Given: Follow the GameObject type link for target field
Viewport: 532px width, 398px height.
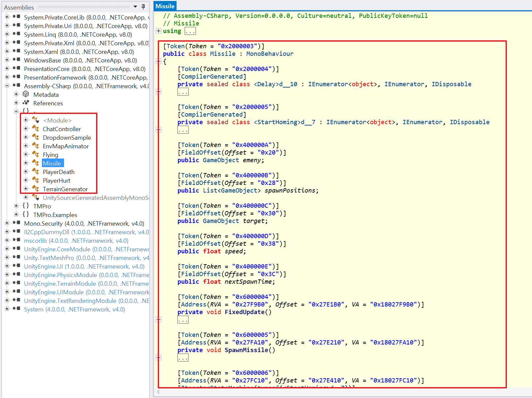Looking at the screenshot, I should click(x=221, y=221).
